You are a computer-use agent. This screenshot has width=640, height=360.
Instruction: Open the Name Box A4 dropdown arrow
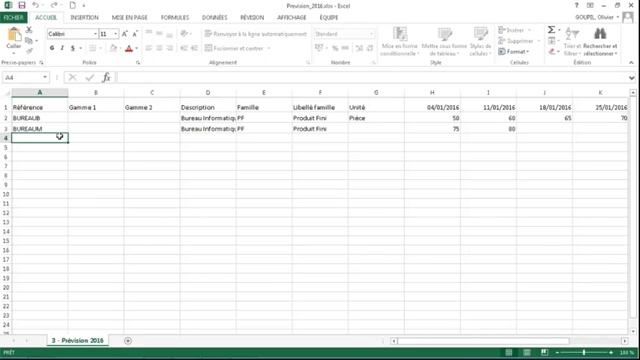(x=44, y=78)
